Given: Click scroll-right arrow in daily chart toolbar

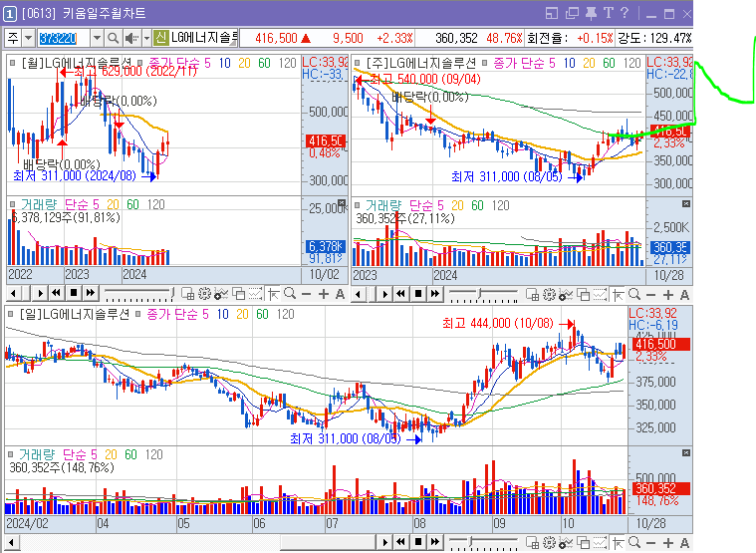Looking at the screenshot, I should 384,542.
